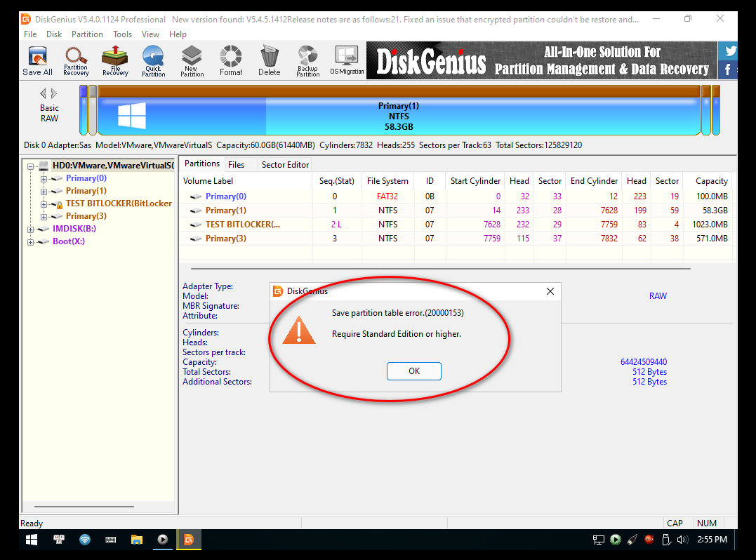756x560 pixels.
Task: Open the Partition menu
Action: (87, 34)
